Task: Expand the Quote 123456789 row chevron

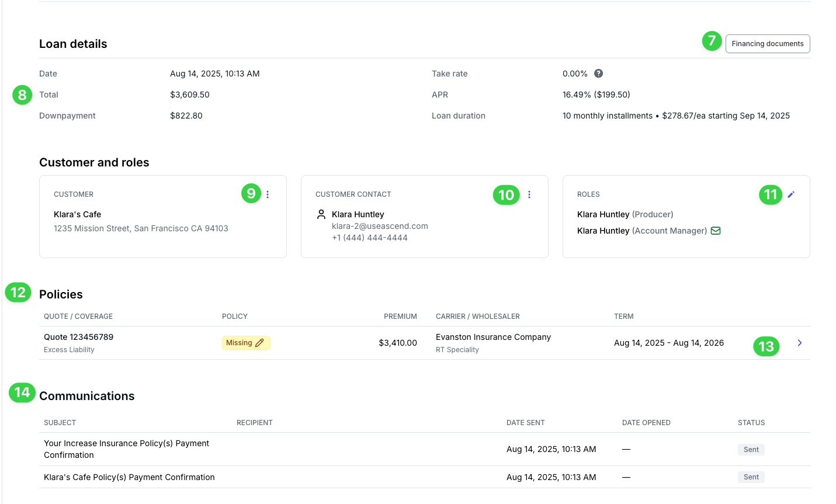Action: tap(800, 343)
